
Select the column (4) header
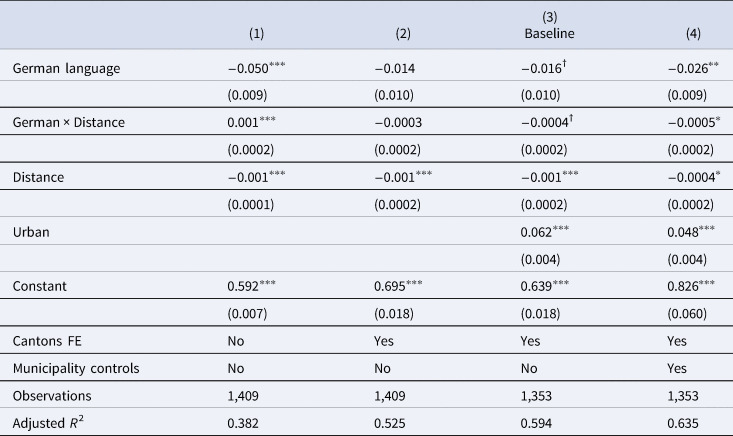(x=693, y=34)
